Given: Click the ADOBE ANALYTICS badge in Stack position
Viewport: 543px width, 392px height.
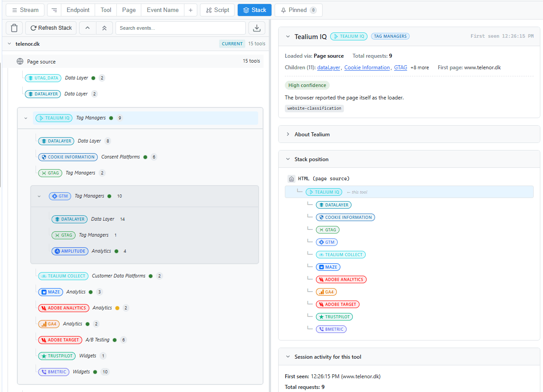Looking at the screenshot, I should tap(341, 280).
